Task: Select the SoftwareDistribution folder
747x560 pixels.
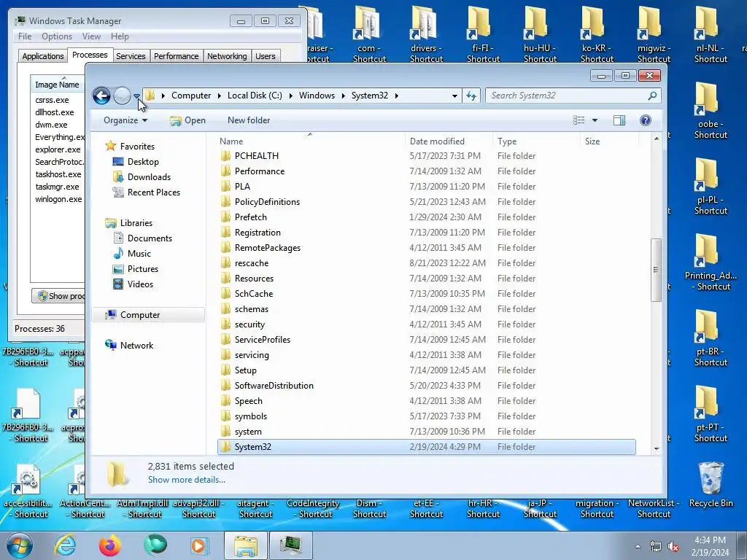Action: 274,386
